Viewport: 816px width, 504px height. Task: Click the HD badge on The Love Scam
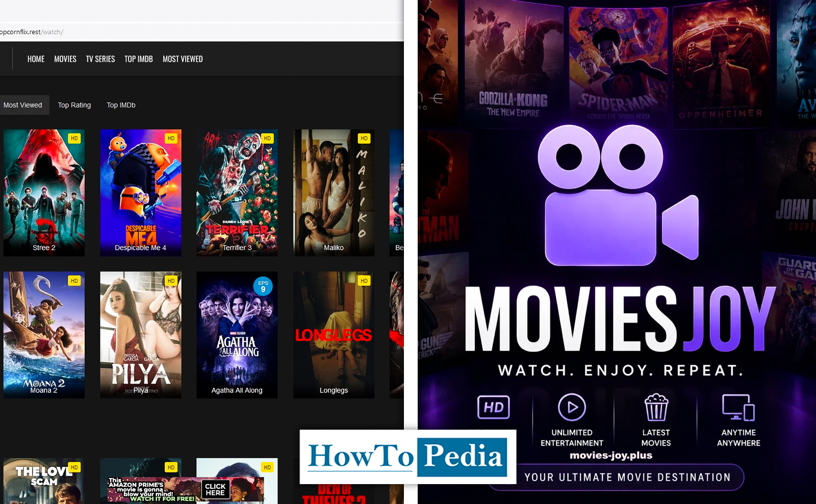pyautogui.click(x=74, y=467)
